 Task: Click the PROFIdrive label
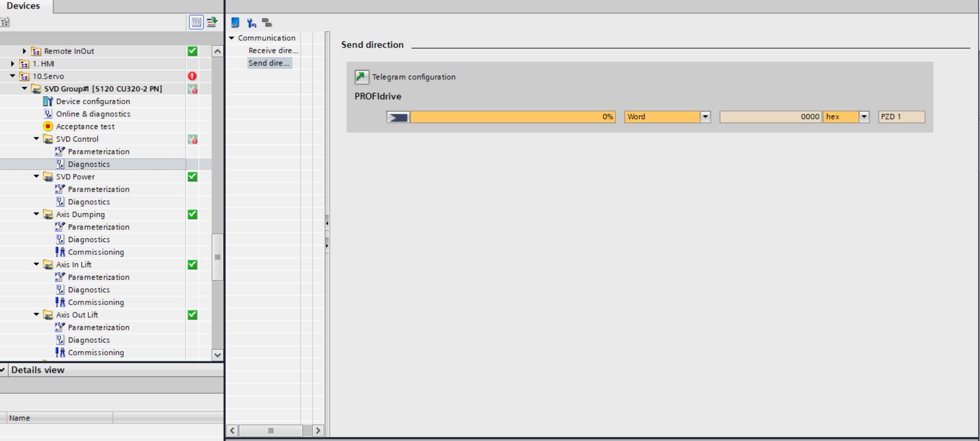click(378, 96)
